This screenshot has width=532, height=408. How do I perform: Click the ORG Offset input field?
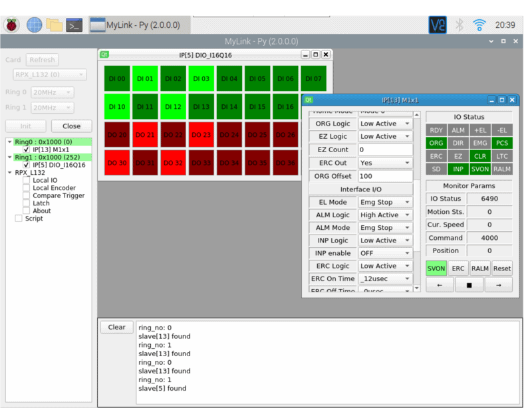(385, 176)
